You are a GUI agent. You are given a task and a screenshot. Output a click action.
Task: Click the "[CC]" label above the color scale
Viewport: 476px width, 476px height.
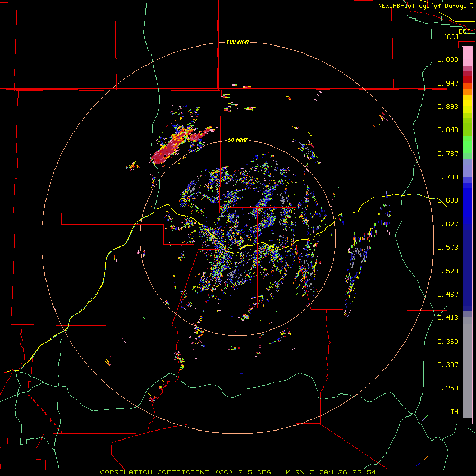(x=452, y=36)
